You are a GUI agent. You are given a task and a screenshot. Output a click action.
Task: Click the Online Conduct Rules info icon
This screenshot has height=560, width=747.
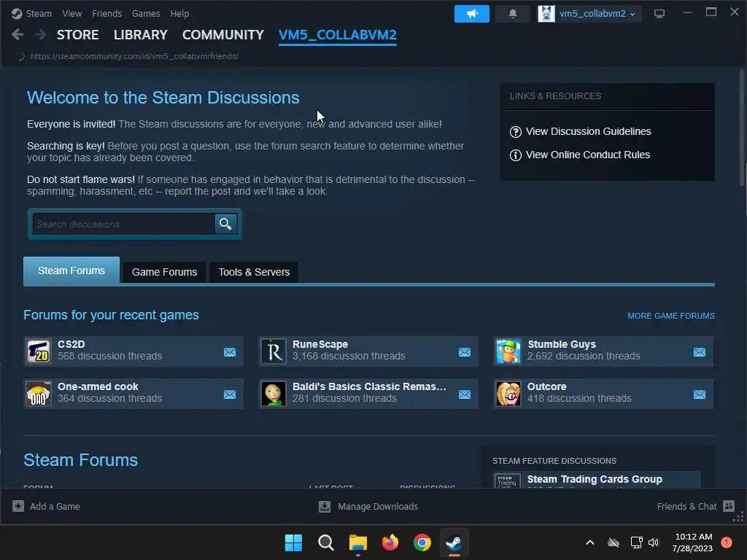point(516,155)
